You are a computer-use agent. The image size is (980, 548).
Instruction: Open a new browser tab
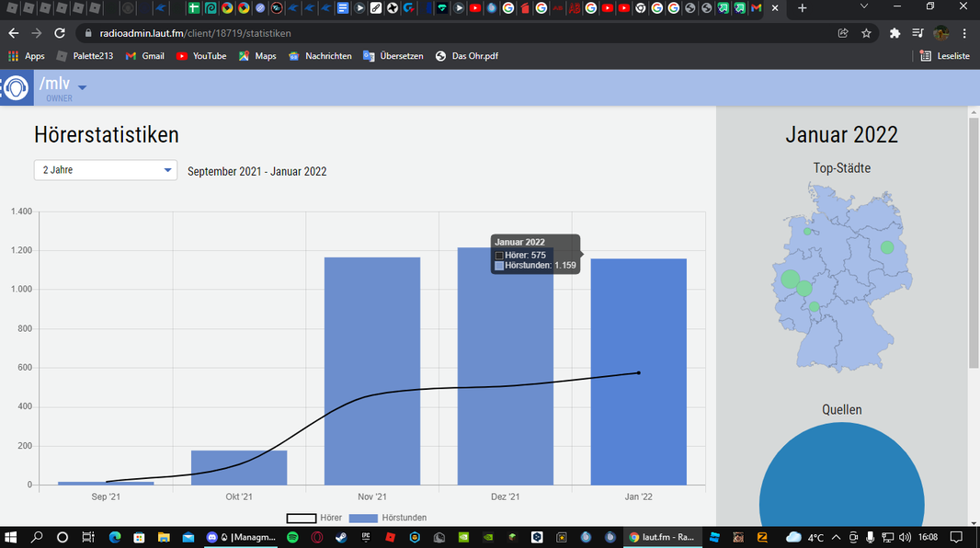point(803,8)
